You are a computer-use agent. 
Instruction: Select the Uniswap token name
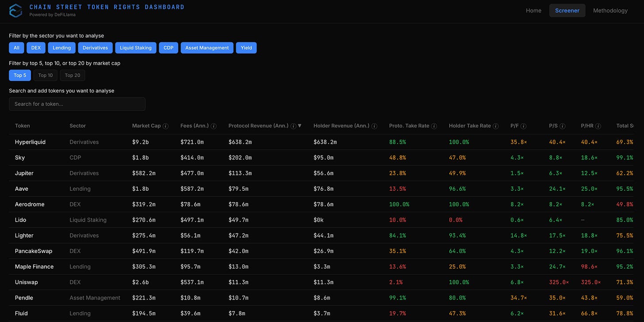tap(27, 282)
